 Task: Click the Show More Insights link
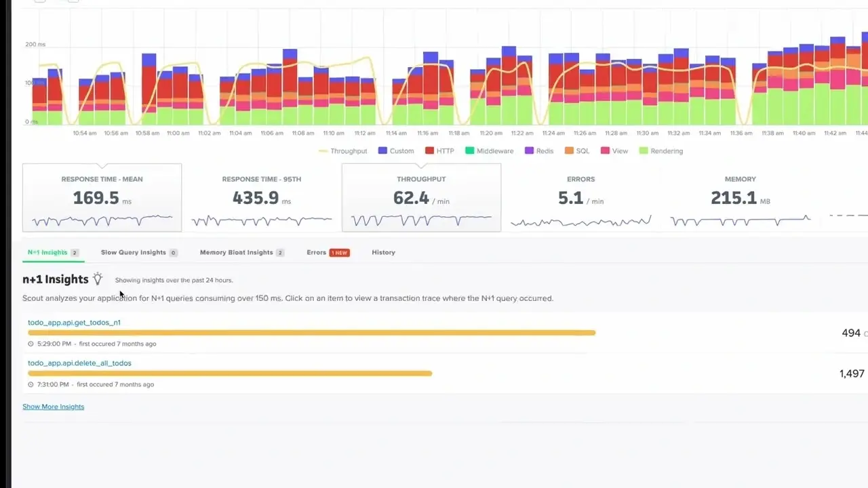(53, 406)
